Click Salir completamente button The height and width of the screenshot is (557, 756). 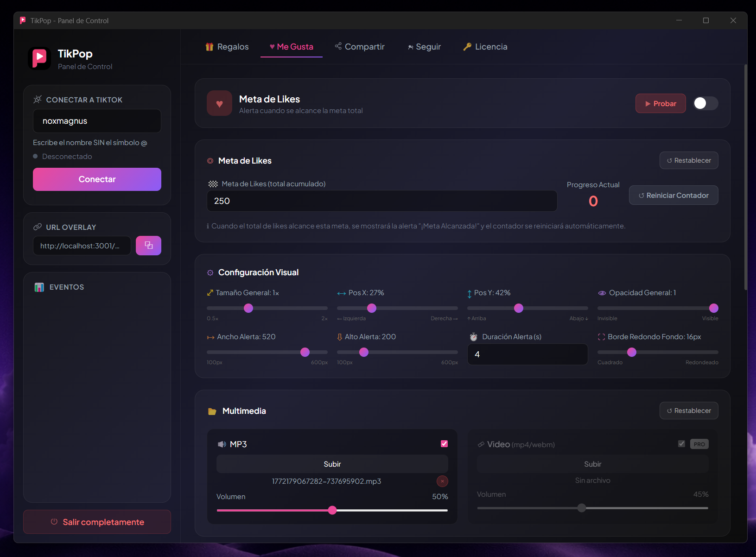(x=97, y=522)
